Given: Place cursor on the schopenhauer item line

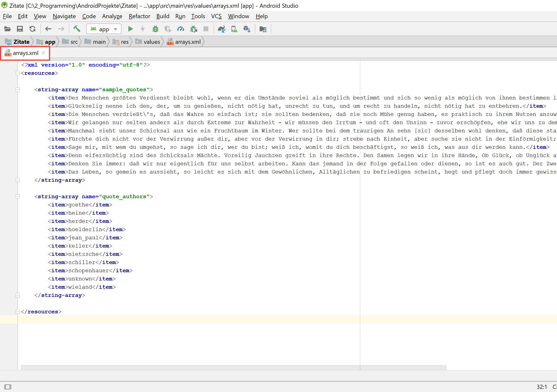Looking at the screenshot, I should tap(90, 270).
